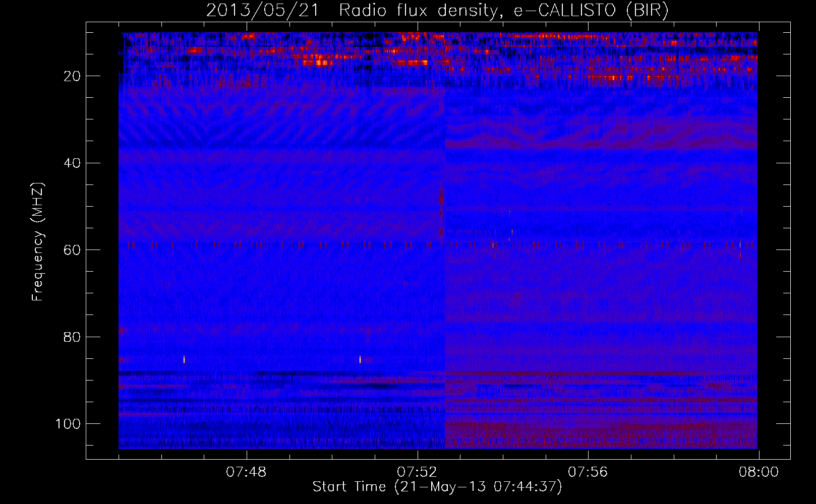Select the 'Frequency (MHZ)' y-axis label

(x=38, y=241)
